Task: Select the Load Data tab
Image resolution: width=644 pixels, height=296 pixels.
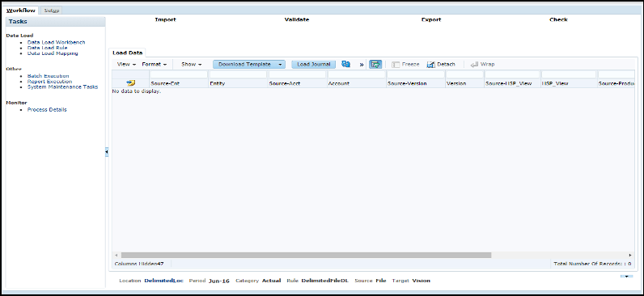Action: 127,53
